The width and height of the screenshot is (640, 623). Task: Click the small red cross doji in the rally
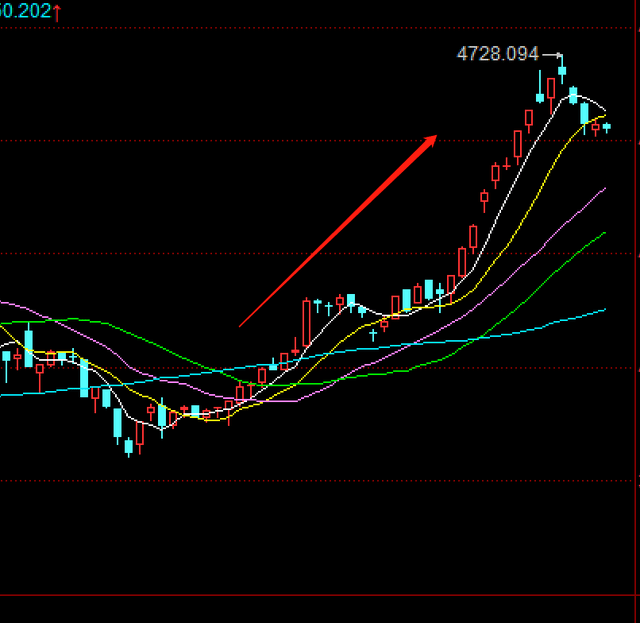click(x=384, y=323)
